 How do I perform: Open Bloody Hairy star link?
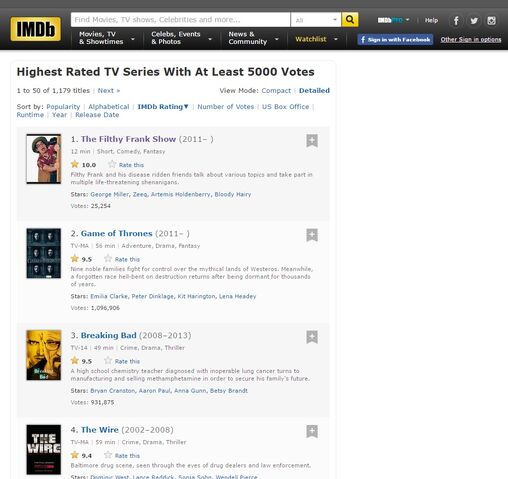pos(233,194)
